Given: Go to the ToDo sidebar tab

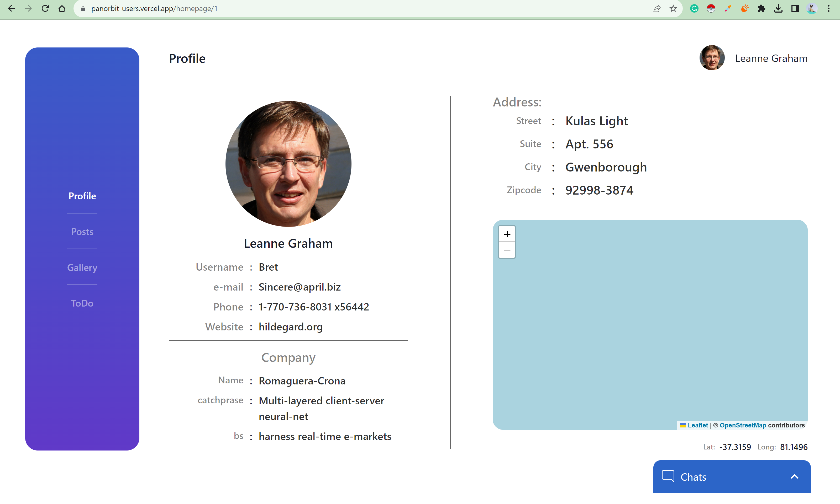Looking at the screenshot, I should point(82,303).
